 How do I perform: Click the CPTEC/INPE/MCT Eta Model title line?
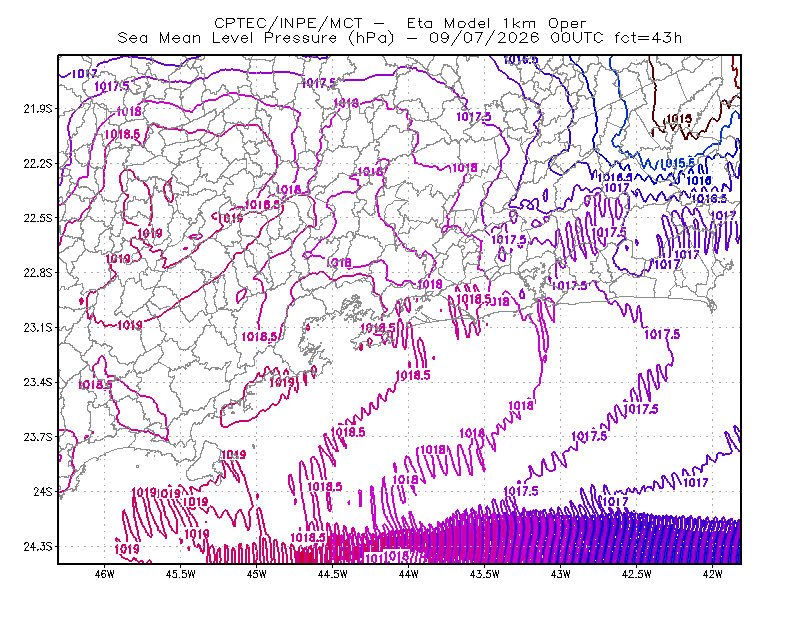400,23
